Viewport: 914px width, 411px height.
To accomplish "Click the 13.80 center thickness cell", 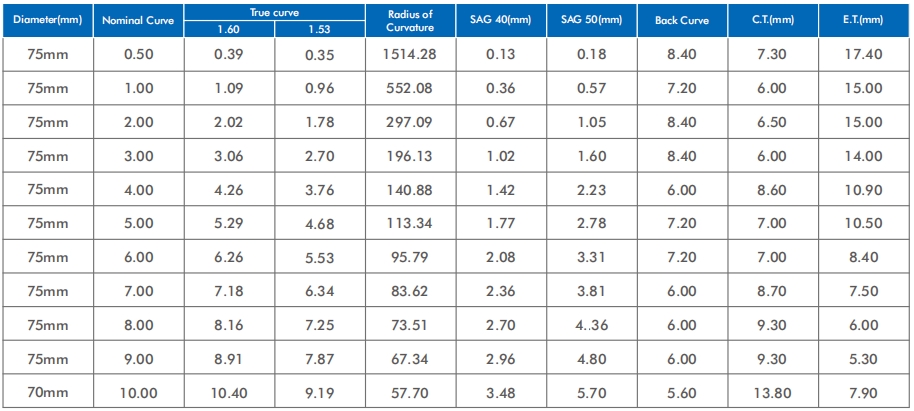I will click(x=771, y=393).
